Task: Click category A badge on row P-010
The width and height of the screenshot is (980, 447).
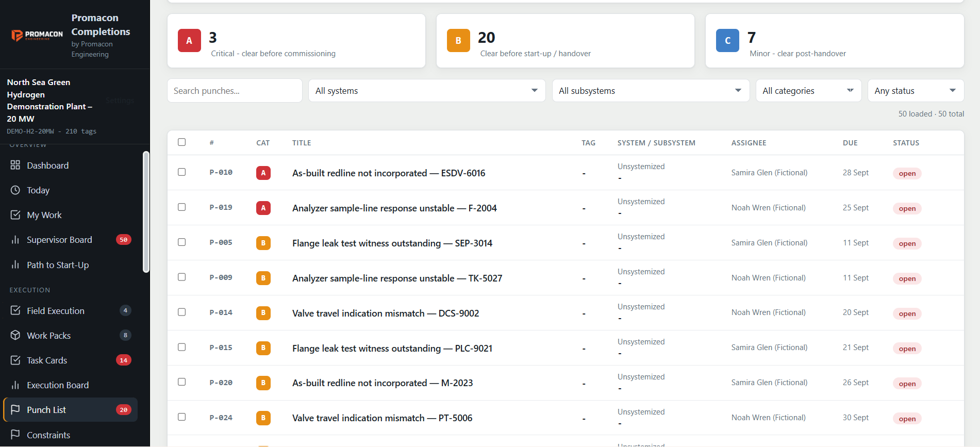Action: [263, 173]
